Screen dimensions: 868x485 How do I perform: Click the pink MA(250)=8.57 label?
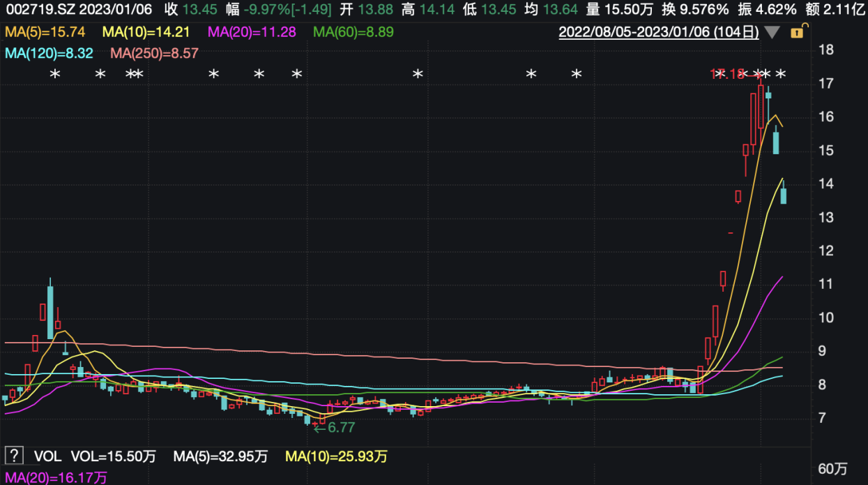[155, 54]
